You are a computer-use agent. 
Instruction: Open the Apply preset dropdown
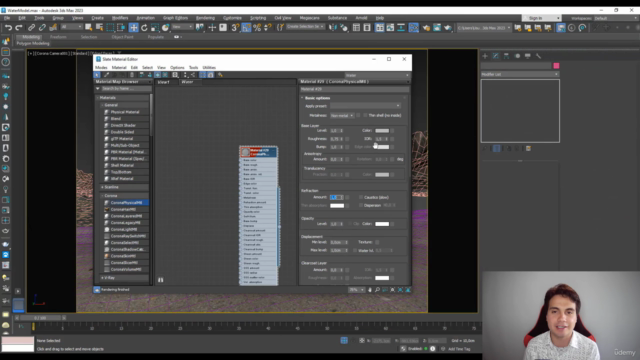pos(365,106)
